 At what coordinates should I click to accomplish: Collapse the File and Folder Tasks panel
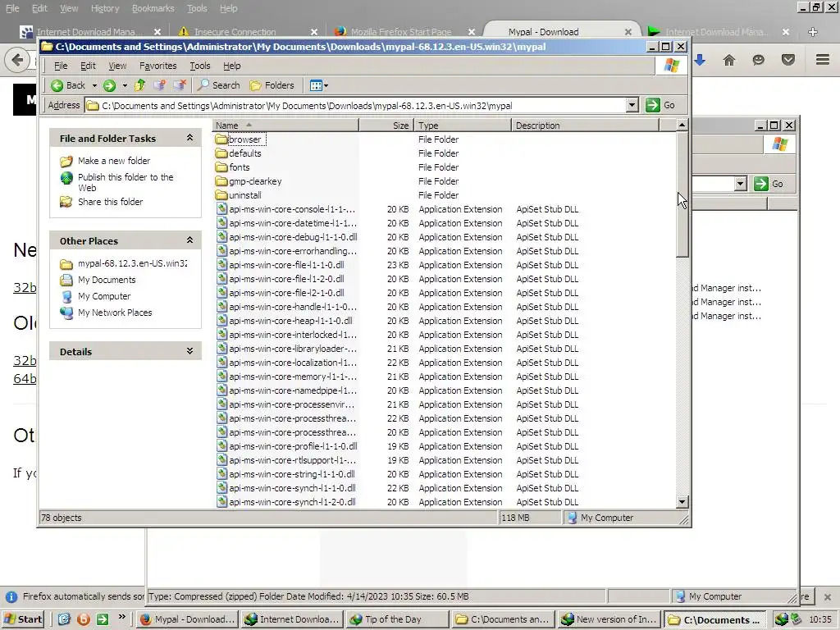189,138
